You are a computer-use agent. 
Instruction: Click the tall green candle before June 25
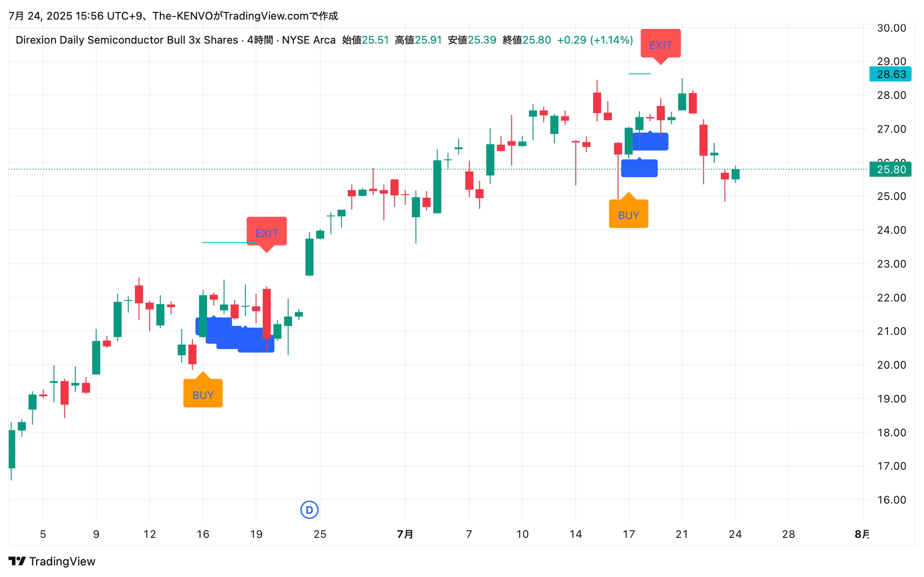(x=309, y=257)
